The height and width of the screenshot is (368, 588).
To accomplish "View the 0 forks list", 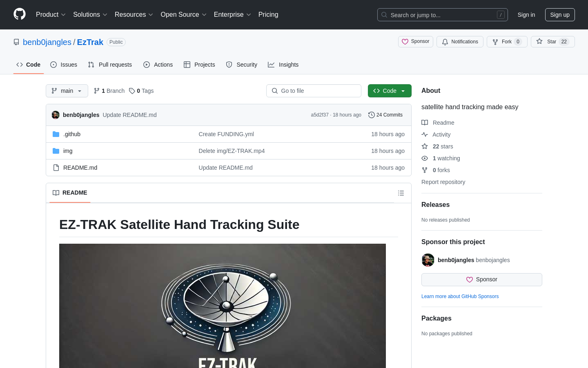I will tap(436, 170).
